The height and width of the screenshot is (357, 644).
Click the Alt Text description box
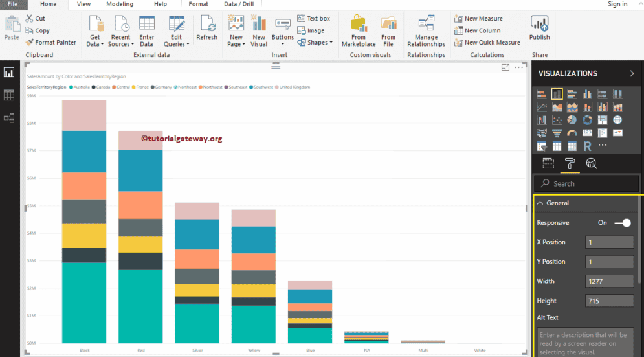[585, 342]
